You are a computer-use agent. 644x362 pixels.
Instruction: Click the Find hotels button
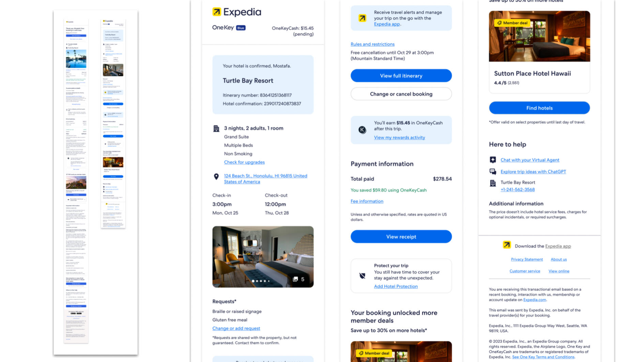[539, 108]
